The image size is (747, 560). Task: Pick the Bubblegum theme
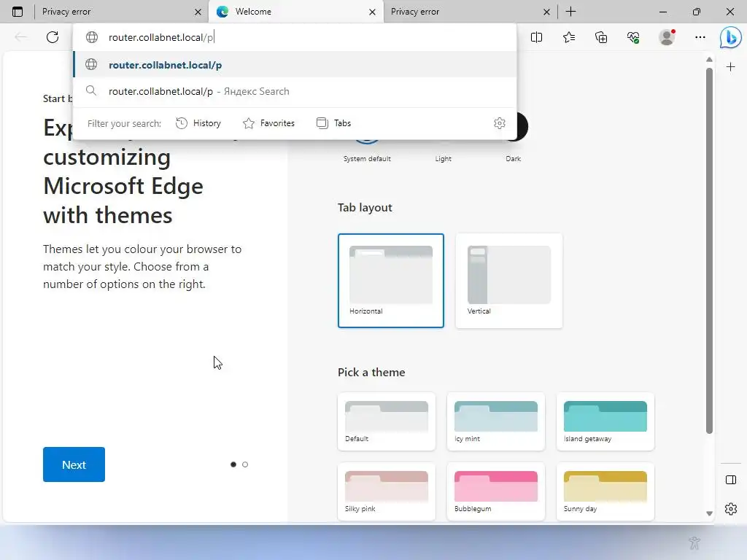click(x=496, y=491)
